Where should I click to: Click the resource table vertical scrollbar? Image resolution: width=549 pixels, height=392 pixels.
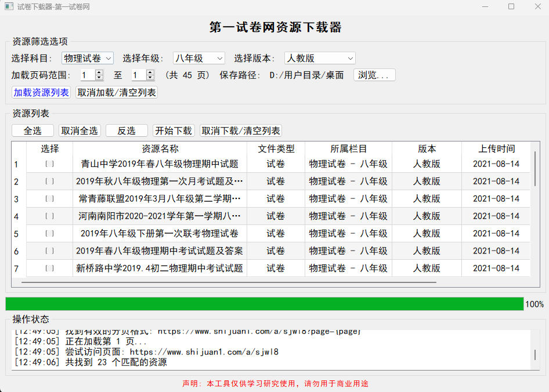535,169
